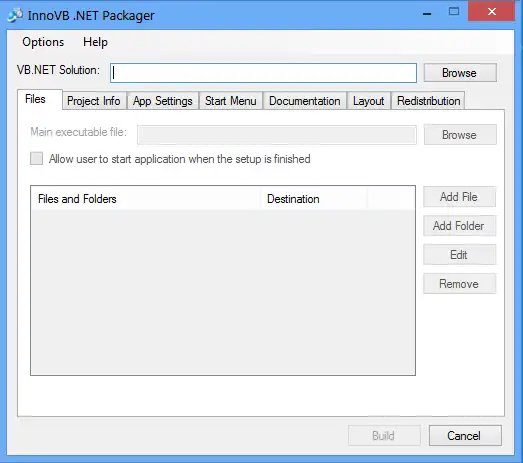
Task: Enable start application when setup finished checkbox
Action: pos(36,159)
